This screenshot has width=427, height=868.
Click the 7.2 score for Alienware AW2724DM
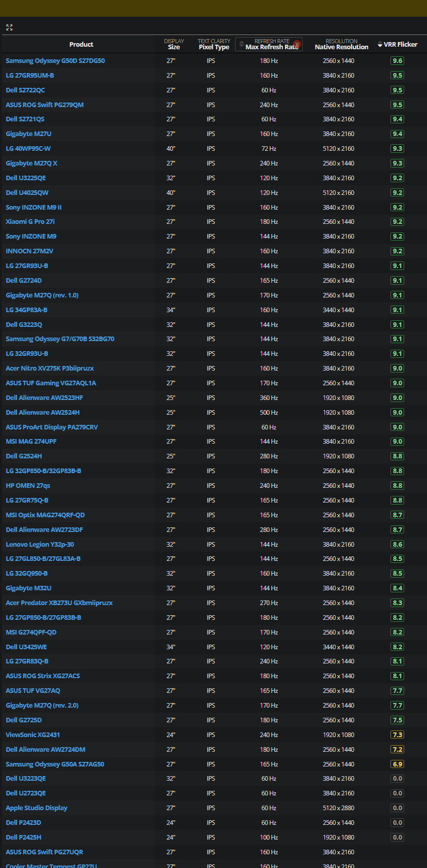point(398,749)
